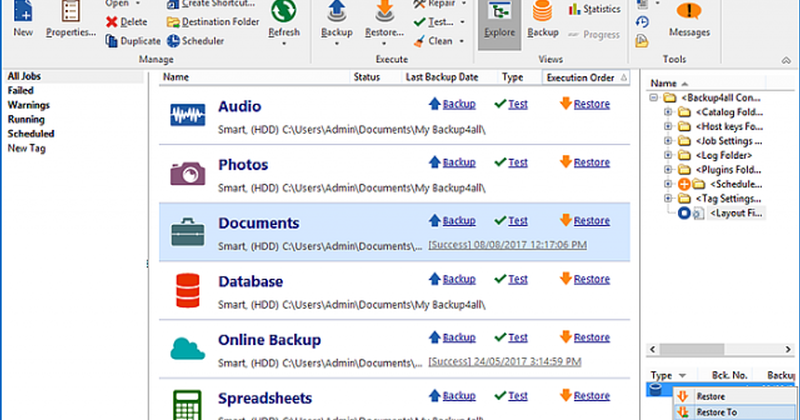
Task: Open the Repair dropdown arrow
Action: coord(464,4)
